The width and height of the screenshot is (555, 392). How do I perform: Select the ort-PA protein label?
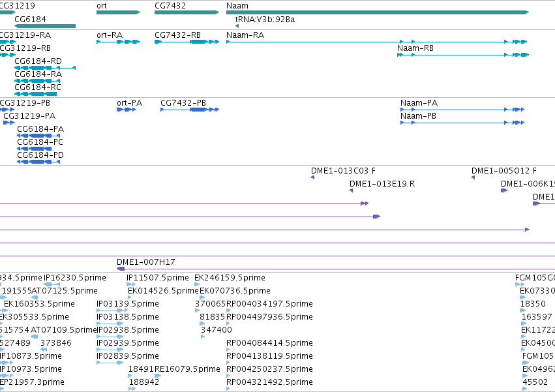pos(130,103)
